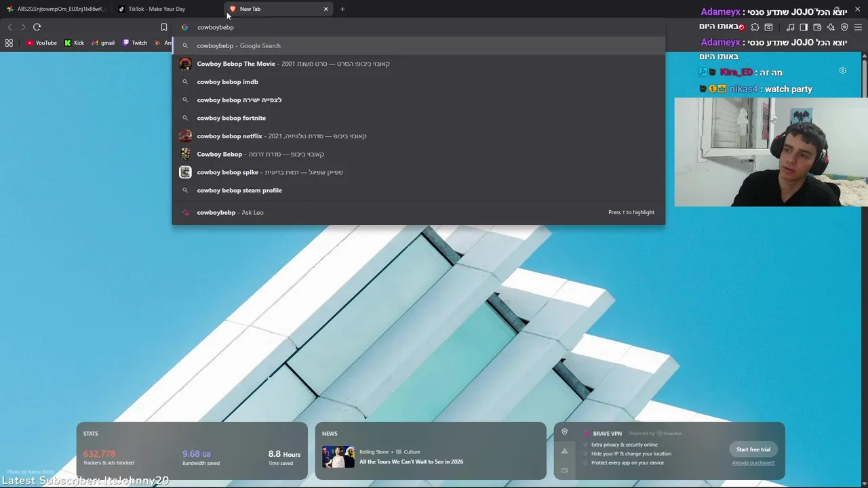Open the All the Tours 2026 article
Screen dimensions: 868x488
(411, 462)
